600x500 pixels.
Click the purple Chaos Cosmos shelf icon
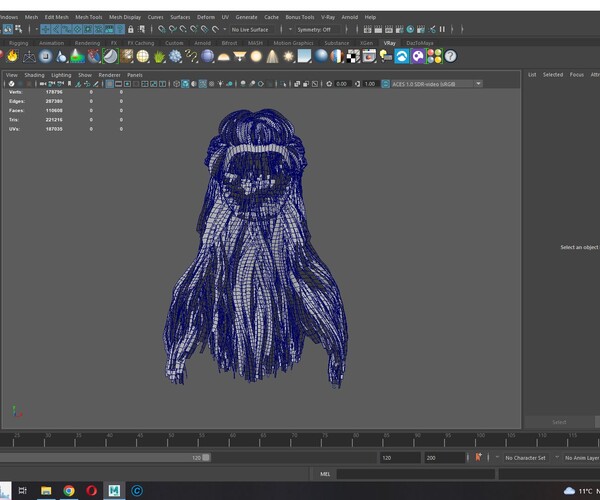[x=418, y=56]
